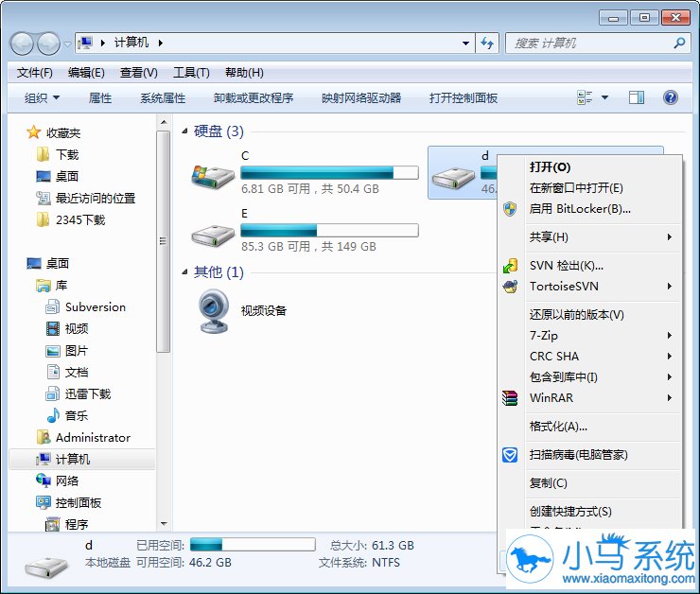Viewport: 700px width, 594px height.
Task: Click 打开控制面板 toolbar button
Action: pos(463,97)
